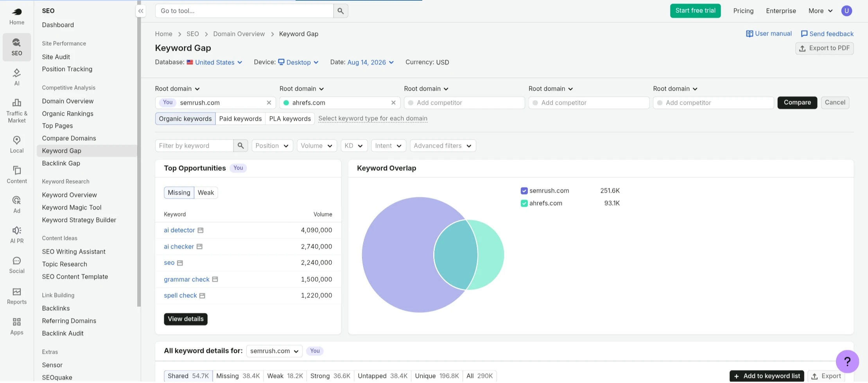Expand the Volume filter dropdown
The height and width of the screenshot is (383, 868).
(x=317, y=146)
